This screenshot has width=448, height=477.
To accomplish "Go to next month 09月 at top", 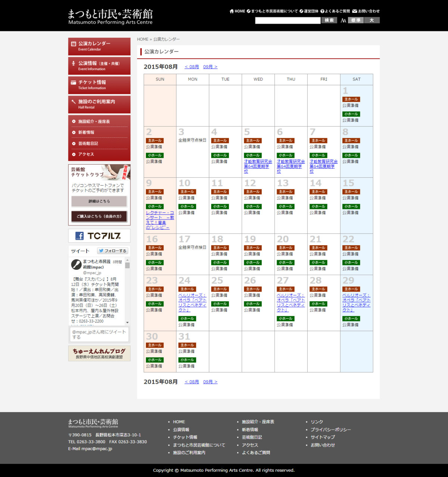I will pos(210,67).
